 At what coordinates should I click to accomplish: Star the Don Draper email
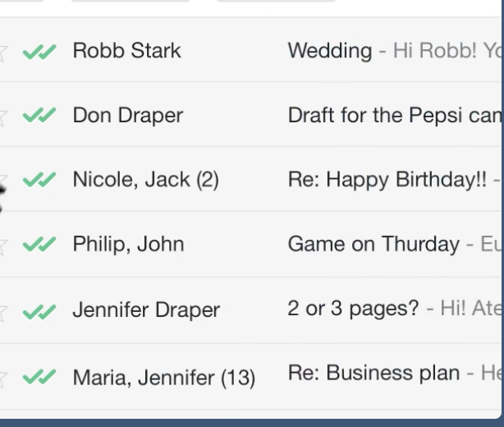click(2, 117)
